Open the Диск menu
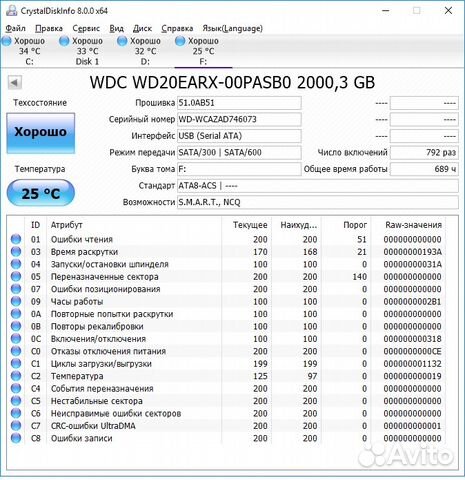Viewport: 465px width, 480px height. coord(142,28)
